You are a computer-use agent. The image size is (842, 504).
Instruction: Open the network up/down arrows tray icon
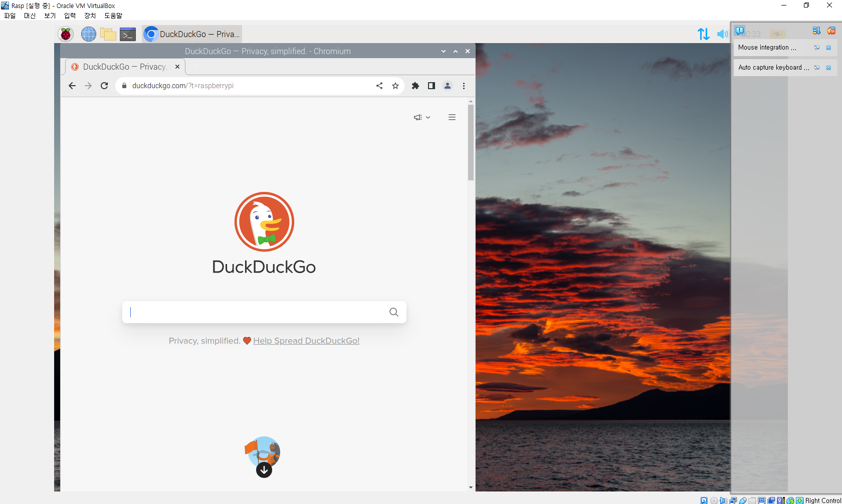[x=704, y=34]
